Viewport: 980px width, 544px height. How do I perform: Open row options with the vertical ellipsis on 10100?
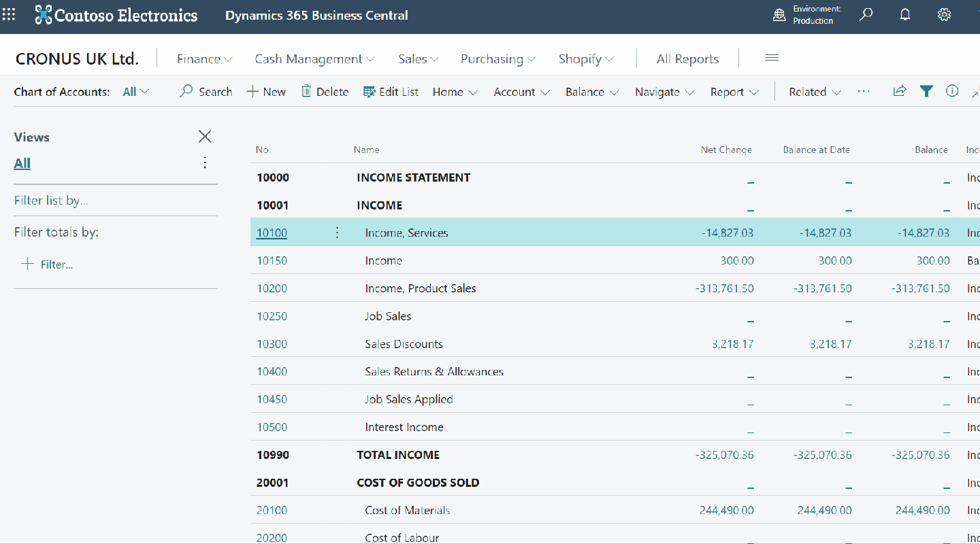point(337,233)
